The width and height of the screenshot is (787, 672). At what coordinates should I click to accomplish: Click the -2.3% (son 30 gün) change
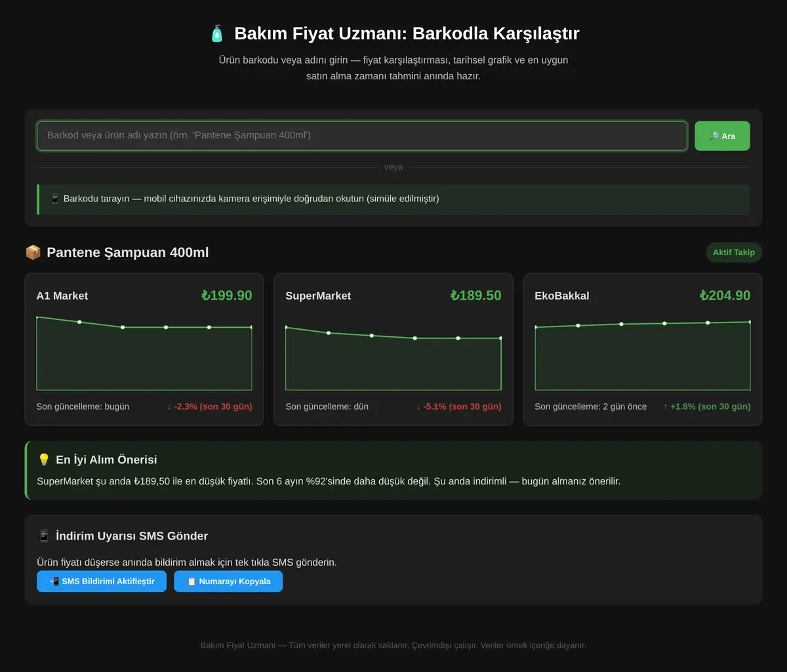[210, 406]
